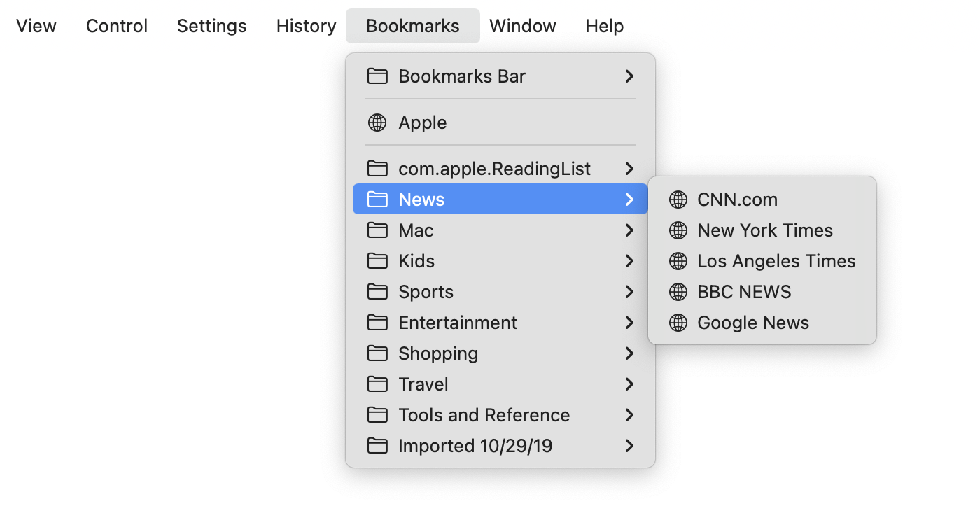The image size is (980, 511).
Task: Expand the Tools and Reference submenu
Action: click(x=629, y=415)
